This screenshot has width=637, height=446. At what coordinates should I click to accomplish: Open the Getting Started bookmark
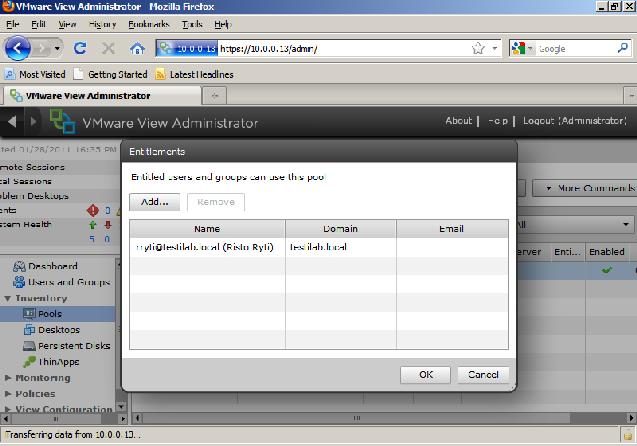[110, 74]
